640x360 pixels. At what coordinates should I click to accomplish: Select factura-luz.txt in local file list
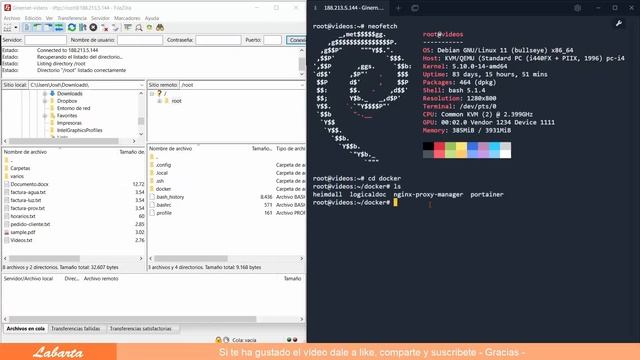pos(26,200)
